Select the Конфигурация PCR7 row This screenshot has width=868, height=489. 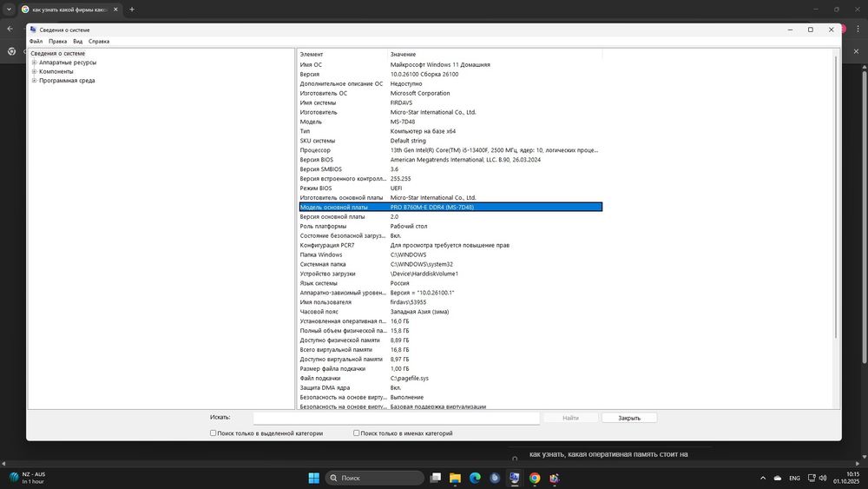tap(450, 245)
